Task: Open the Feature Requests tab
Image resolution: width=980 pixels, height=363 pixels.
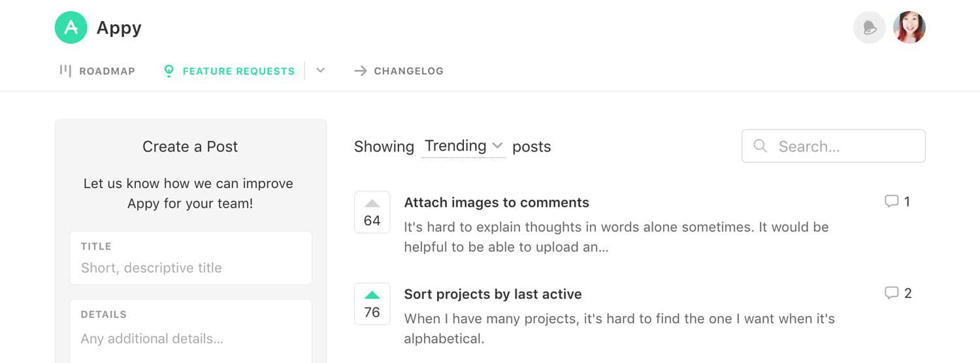Action: (238, 71)
